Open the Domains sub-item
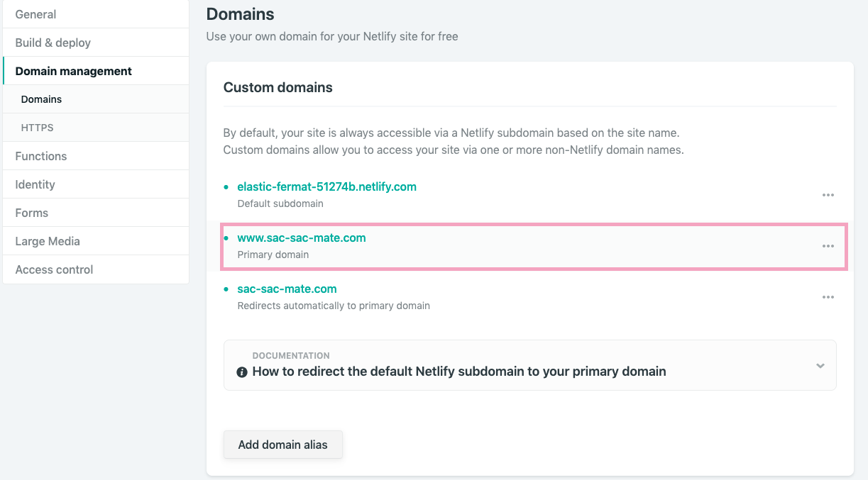The height and width of the screenshot is (480, 868). [41, 99]
